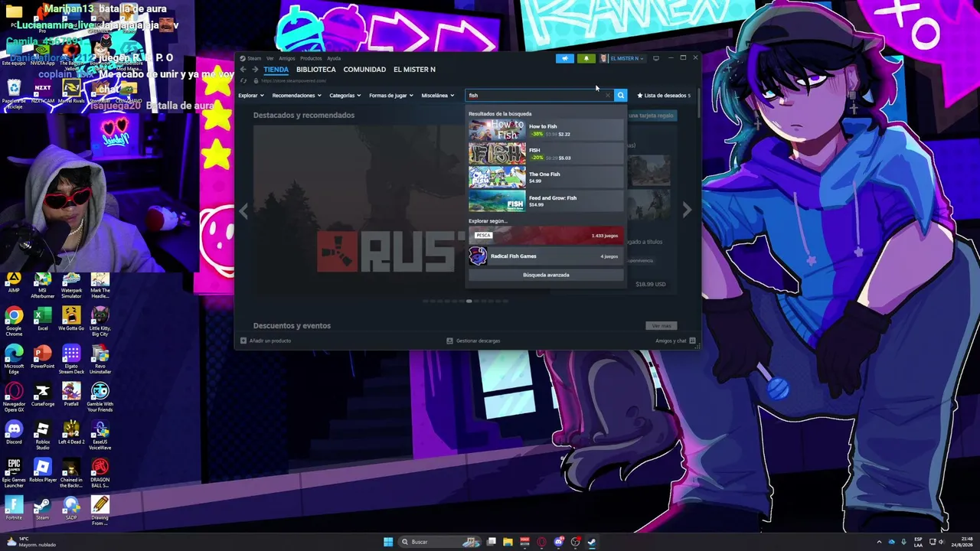Switch to the COMUNIDAD tab
980x551 pixels.
tap(364, 70)
